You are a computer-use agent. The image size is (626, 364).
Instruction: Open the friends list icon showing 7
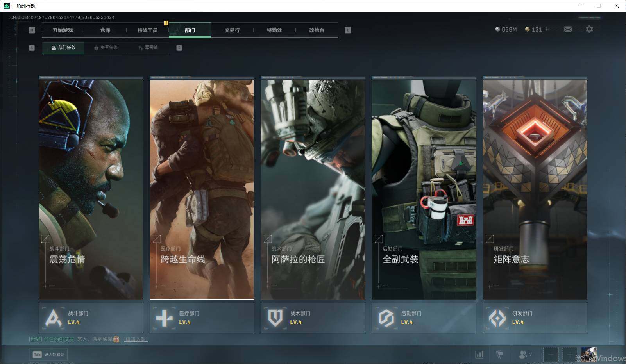coord(525,354)
